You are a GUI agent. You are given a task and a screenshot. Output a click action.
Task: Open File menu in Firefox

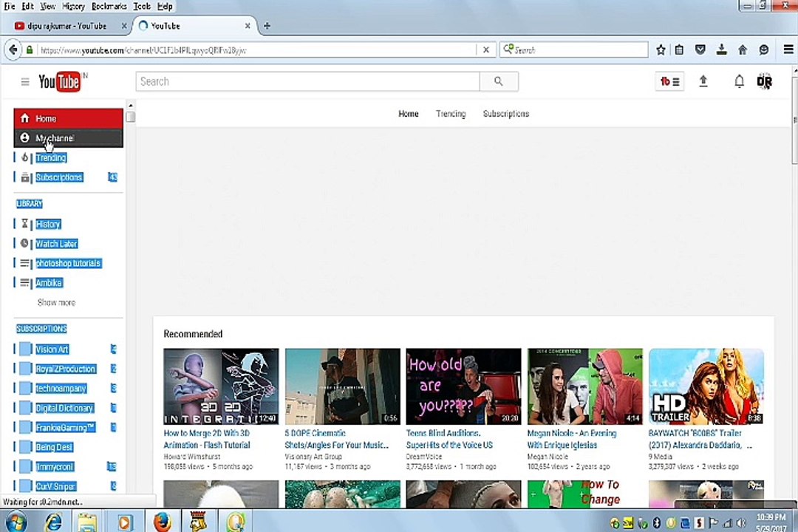pos(9,6)
